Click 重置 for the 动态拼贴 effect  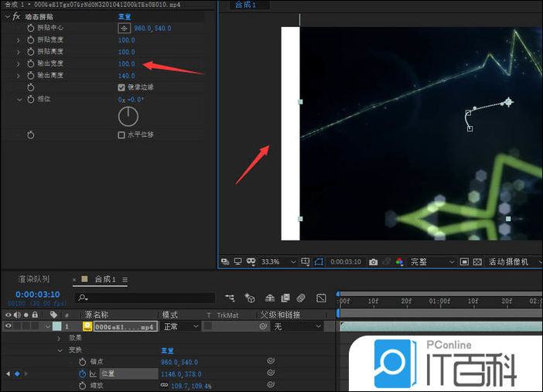(x=125, y=16)
